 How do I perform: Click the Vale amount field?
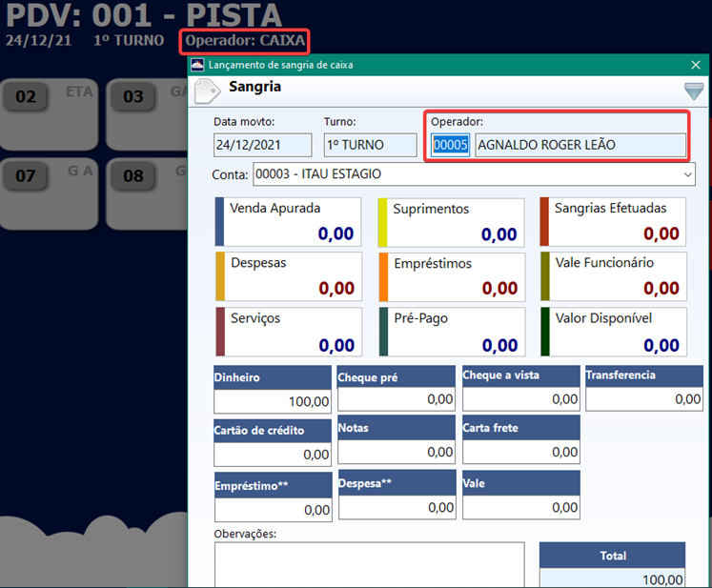tap(521, 508)
